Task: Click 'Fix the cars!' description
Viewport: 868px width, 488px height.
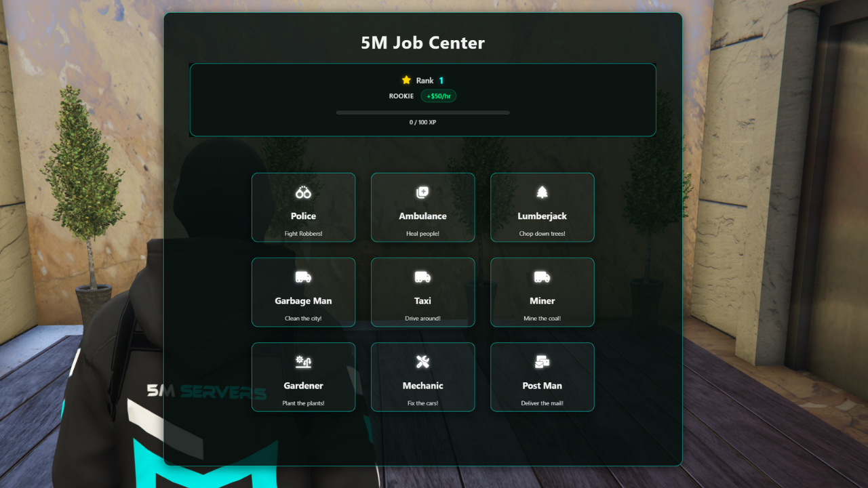Action: point(422,403)
